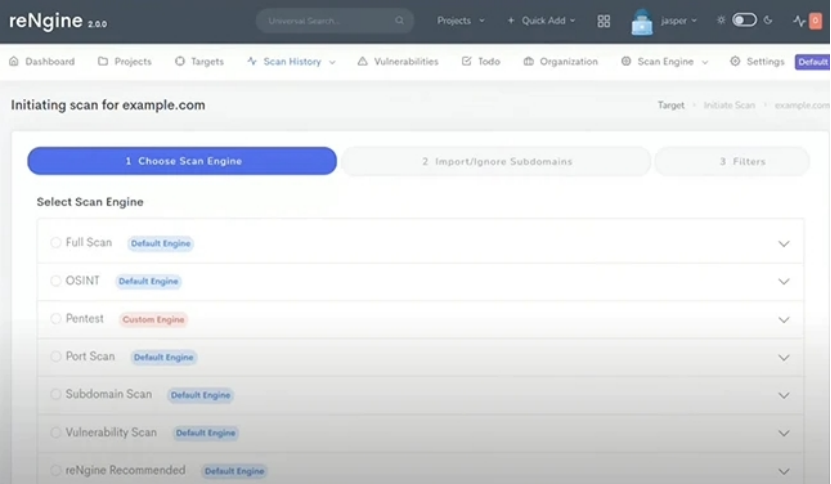Open the Scan Engine navigation dropdown

(x=665, y=61)
